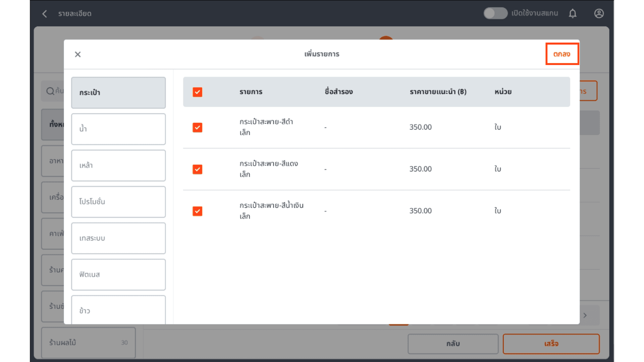Viewport: 644px width, 362px height.
Task: Select the เหล้า category
Action: (x=118, y=166)
